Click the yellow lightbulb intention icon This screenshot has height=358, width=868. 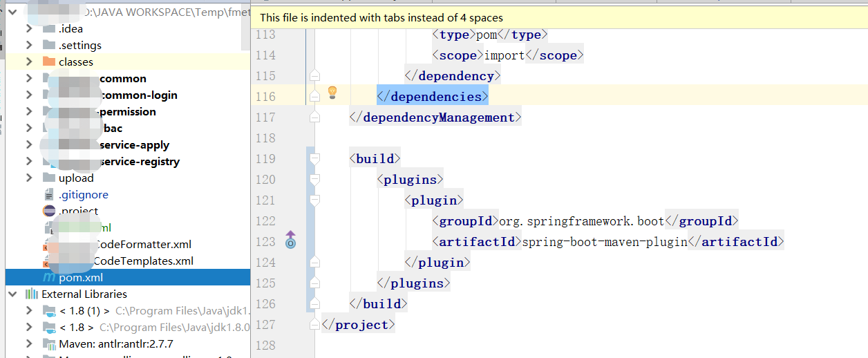[x=332, y=92]
